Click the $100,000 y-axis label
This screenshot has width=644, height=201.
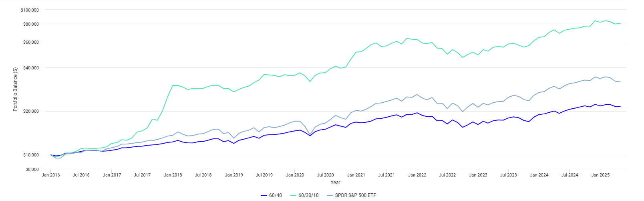tap(30, 10)
